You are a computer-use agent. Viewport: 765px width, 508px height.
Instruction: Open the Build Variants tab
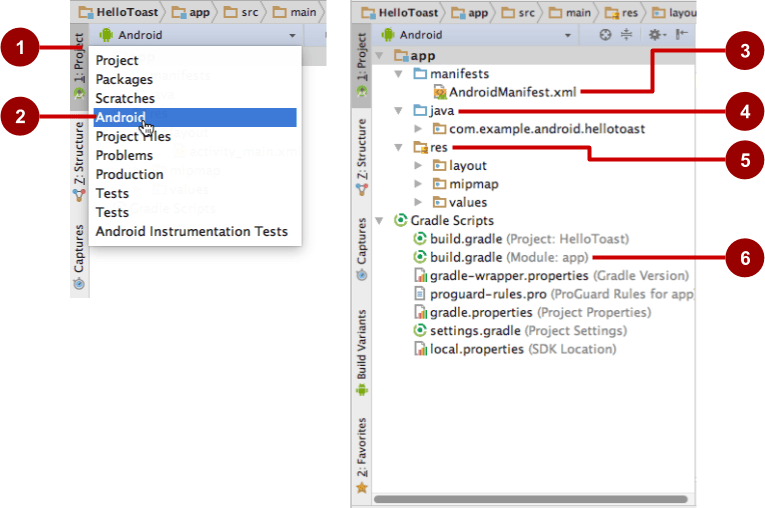pyautogui.click(x=361, y=351)
